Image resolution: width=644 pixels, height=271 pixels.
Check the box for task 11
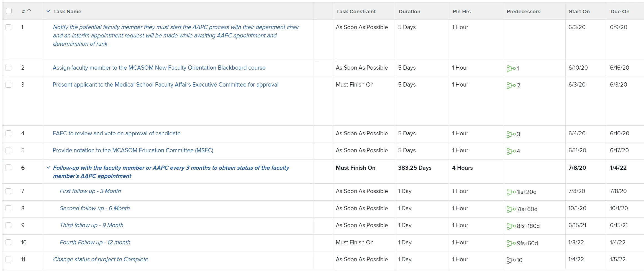(x=9, y=259)
